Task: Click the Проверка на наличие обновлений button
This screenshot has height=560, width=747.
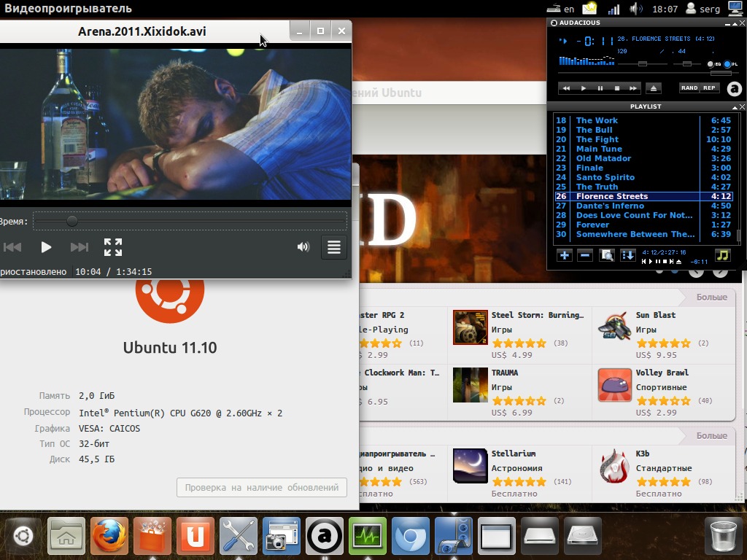Action: coord(262,488)
